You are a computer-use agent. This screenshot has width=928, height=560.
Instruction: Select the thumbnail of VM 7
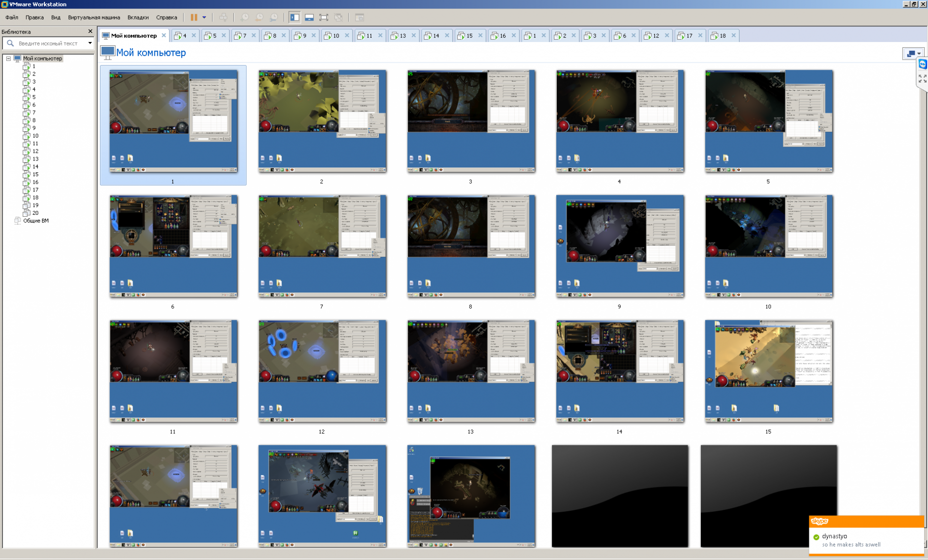322,246
